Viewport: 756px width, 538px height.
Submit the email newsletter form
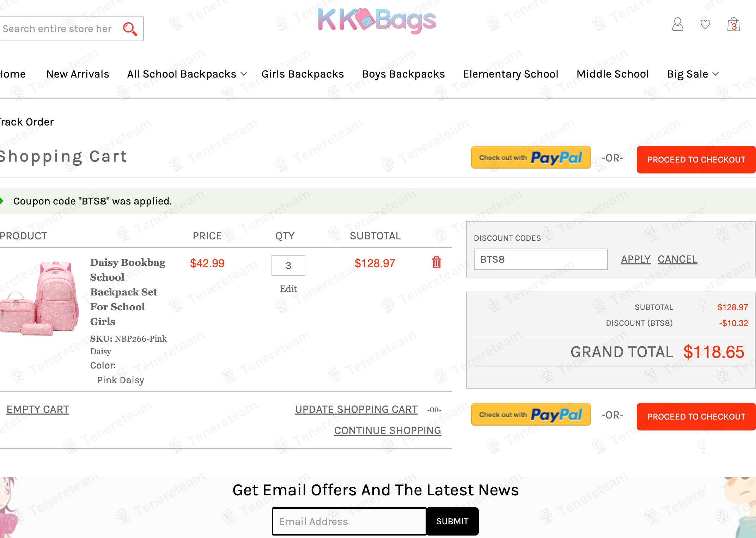452,521
